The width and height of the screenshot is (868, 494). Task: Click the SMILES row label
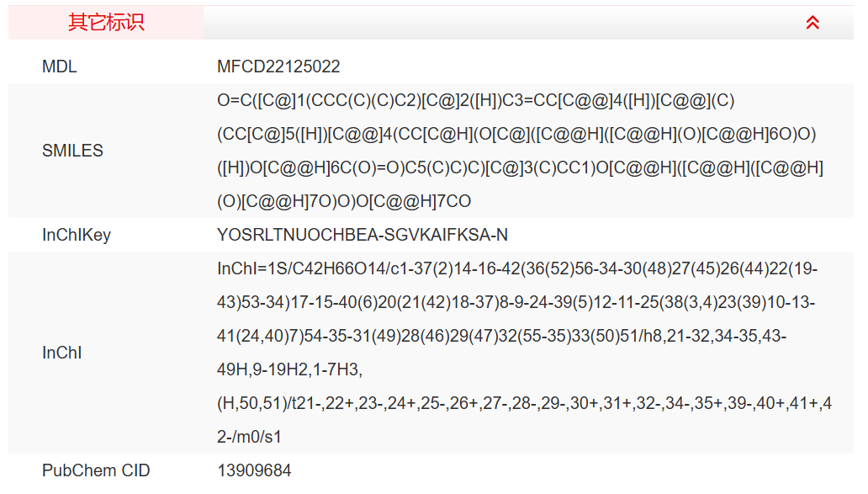click(x=72, y=151)
